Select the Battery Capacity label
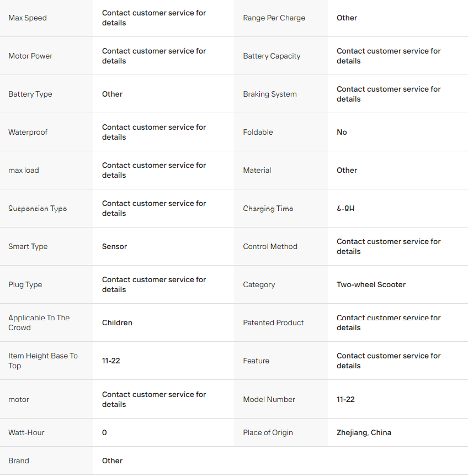Viewport: 468px width, 476px height. click(x=272, y=56)
